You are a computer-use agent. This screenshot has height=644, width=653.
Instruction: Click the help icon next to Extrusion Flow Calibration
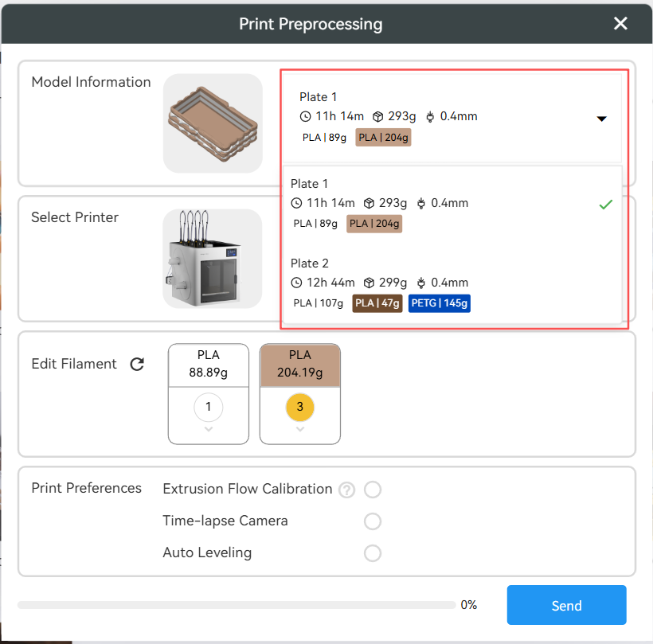(x=346, y=490)
